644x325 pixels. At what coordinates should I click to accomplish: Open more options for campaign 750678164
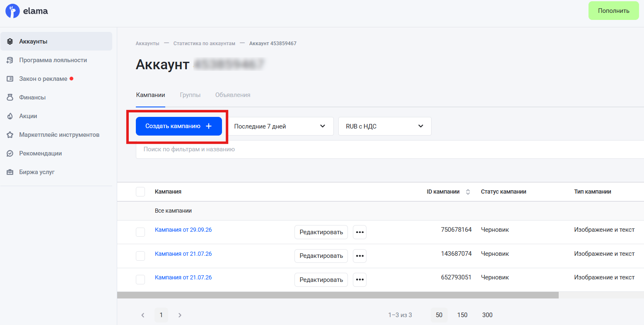point(359,232)
